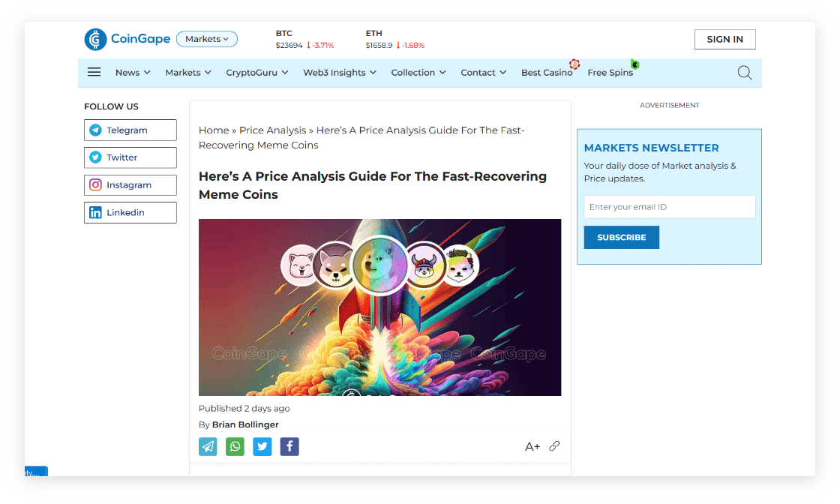This screenshot has width=840, height=504.
Task: Share article on Twitter icon
Action: [x=262, y=446]
